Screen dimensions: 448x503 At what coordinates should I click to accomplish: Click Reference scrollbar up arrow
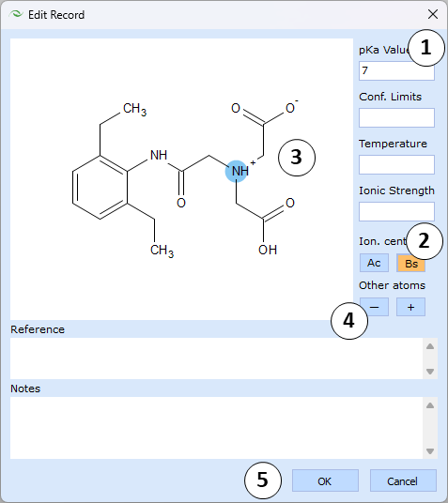(x=430, y=346)
